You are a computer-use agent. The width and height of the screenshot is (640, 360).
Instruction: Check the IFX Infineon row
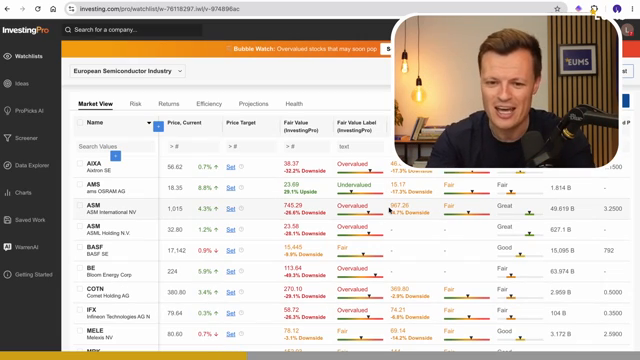click(80, 310)
